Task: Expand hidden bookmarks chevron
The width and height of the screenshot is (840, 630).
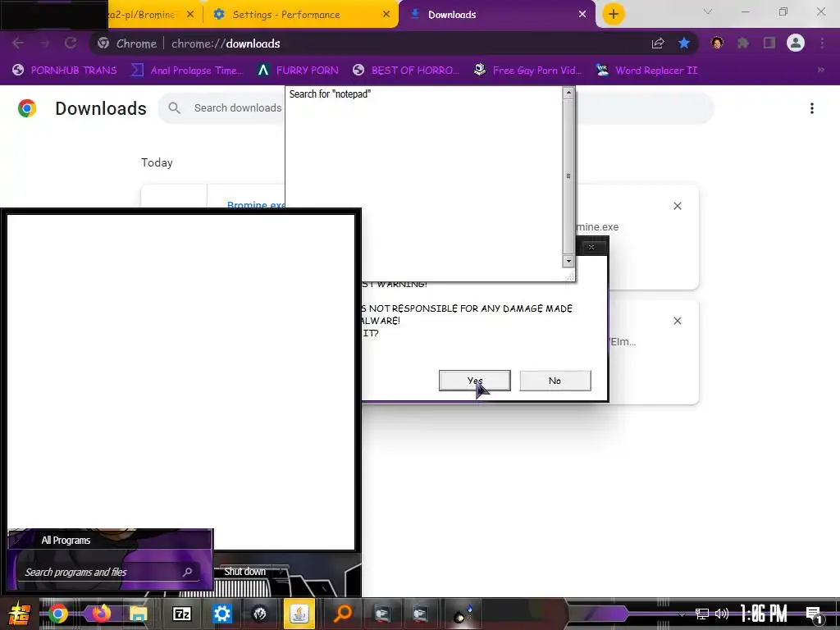Action: [820, 71]
